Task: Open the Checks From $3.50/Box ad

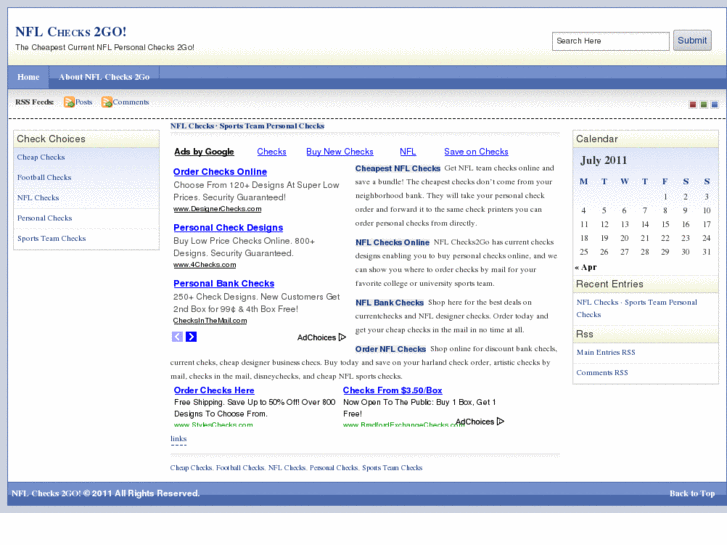Action: [393, 391]
